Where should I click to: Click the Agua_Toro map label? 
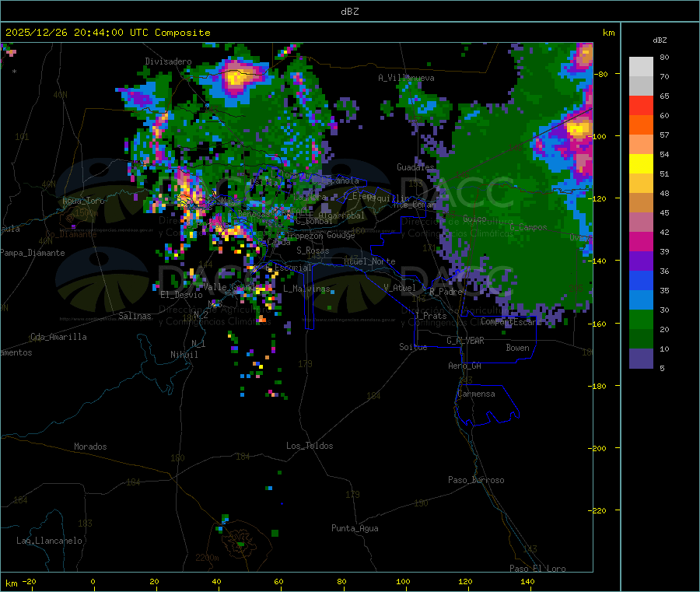[83, 201]
